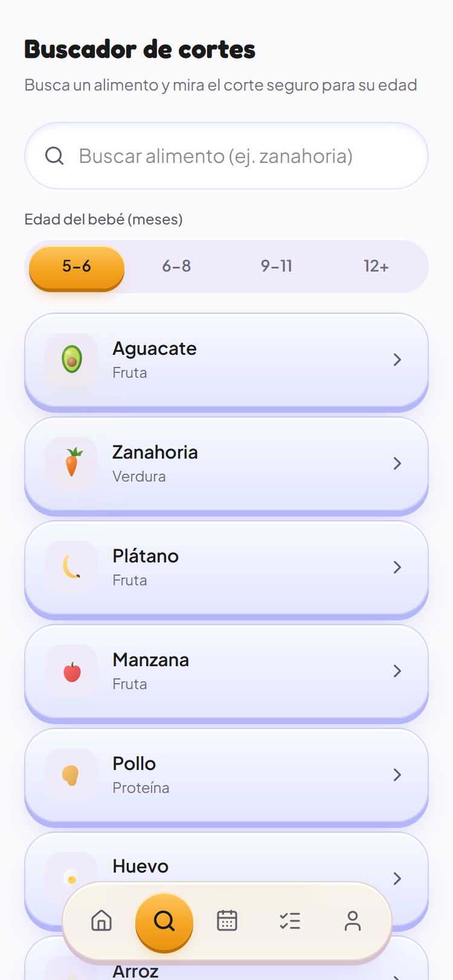The width and height of the screenshot is (453, 980).
Task: Expand Zanahoria using its chevron arrow
Action: (x=397, y=463)
